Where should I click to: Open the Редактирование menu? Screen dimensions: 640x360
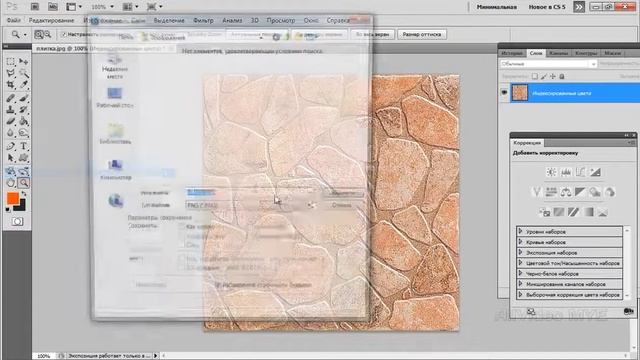pyautogui.click(x=51, y=20)
